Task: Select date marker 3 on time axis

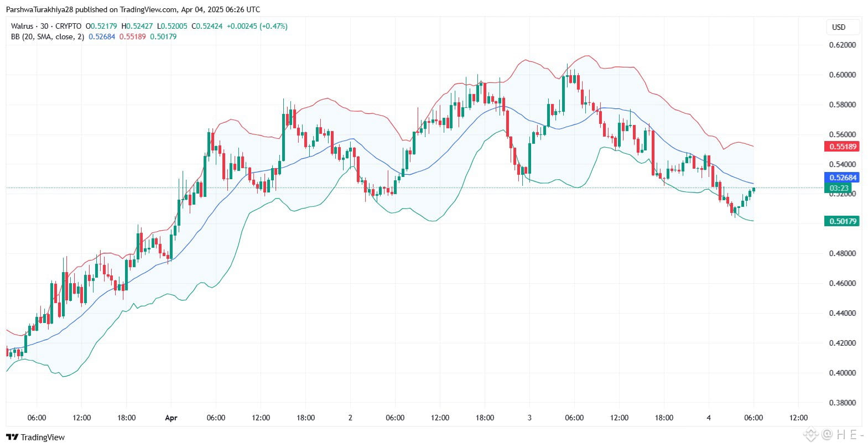Action: point(529,418)
